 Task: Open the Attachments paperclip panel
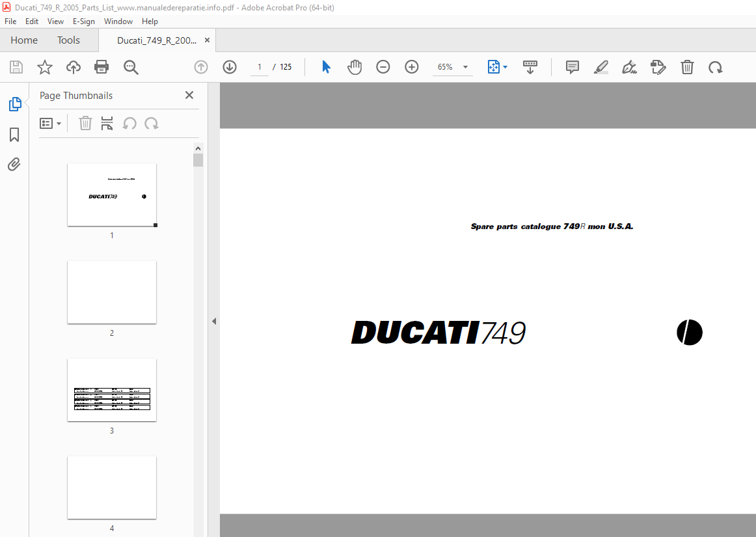pos(14,165)
